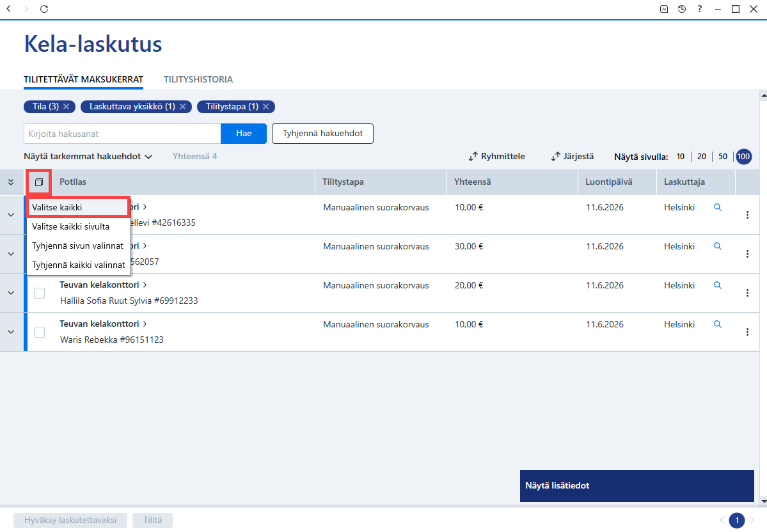Click the 20,00 € amount cell

469,286
